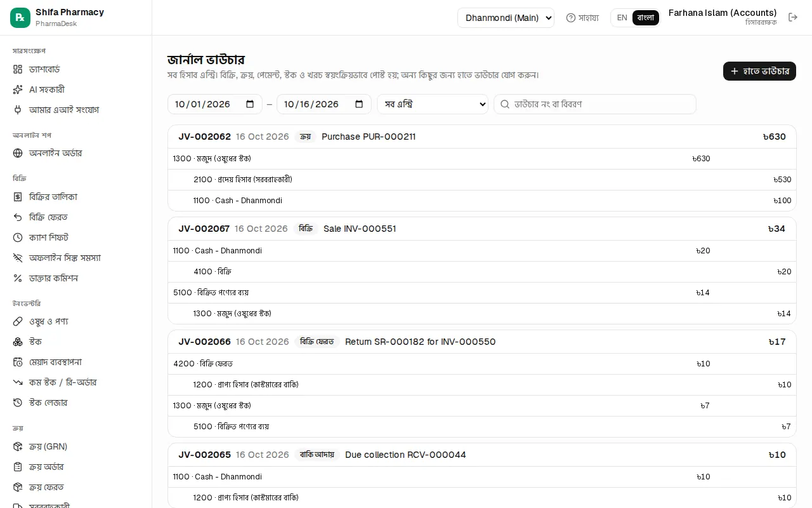The image size is (812, 508).
Task: Select voucher number JV-002062
Action: [x=204, y=137]
